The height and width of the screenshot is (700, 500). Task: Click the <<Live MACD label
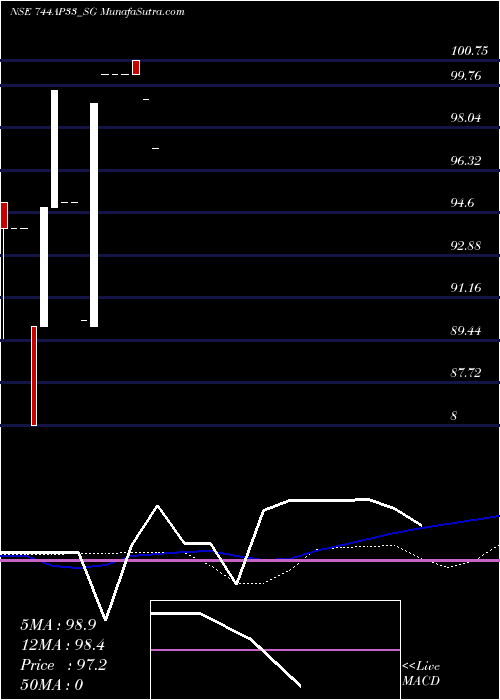(421, 674)
